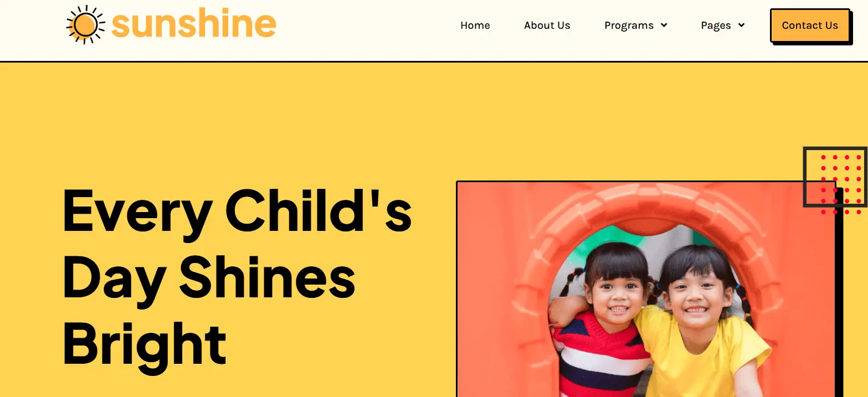Click the orange sunshine wordmark
This screenshot has height=397, width=868.
point(193,24)
